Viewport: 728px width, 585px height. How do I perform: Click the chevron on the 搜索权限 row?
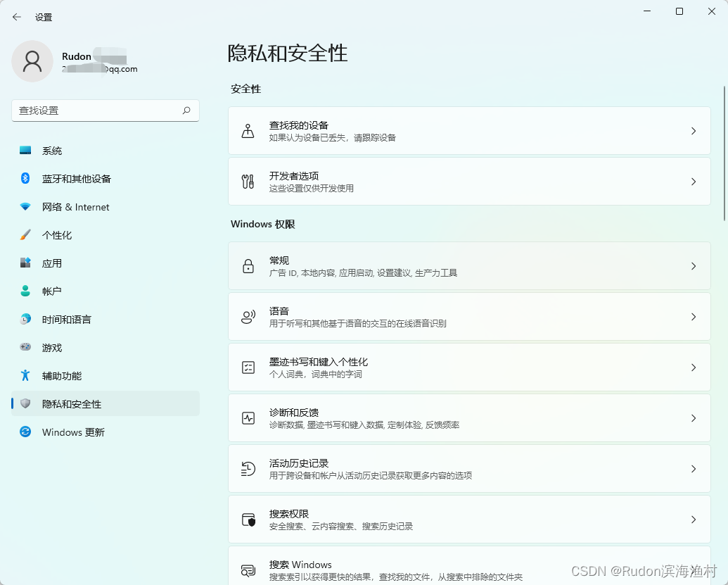pos(693,520)
